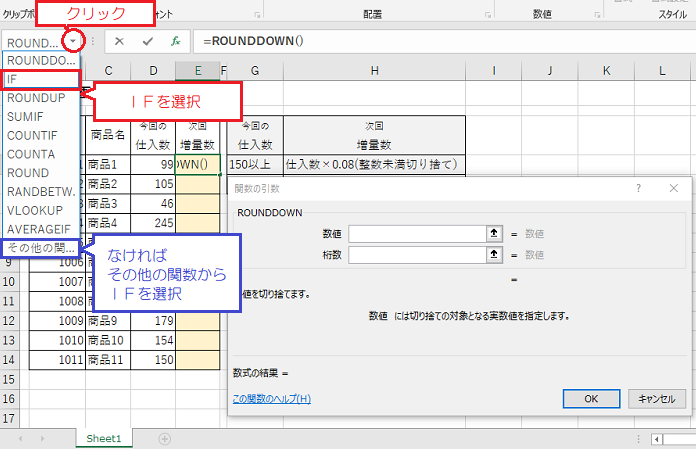
Task: Click cell containing 商品2
Action: (108, 184)
